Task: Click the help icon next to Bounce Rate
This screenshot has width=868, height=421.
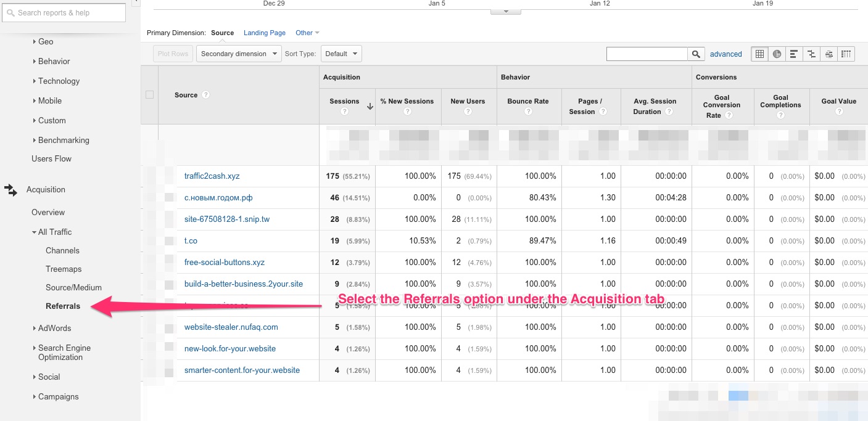Action: point(528,112)
